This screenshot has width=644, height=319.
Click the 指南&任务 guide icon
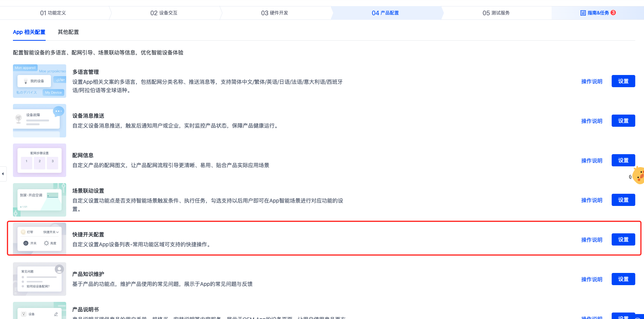click(x=583, y=13)
